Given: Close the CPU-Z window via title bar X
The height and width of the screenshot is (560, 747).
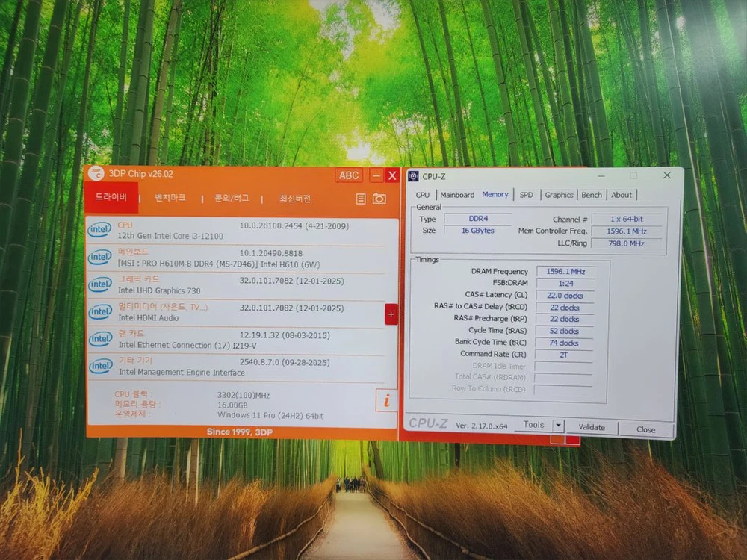Looking at the screenshot, I should tap(666, 175).
